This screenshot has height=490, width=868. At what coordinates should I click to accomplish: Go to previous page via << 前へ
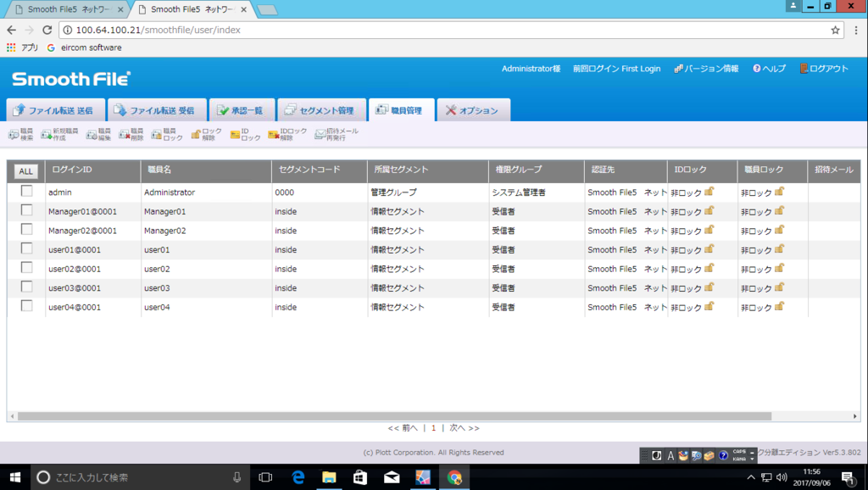pos(403,428)
